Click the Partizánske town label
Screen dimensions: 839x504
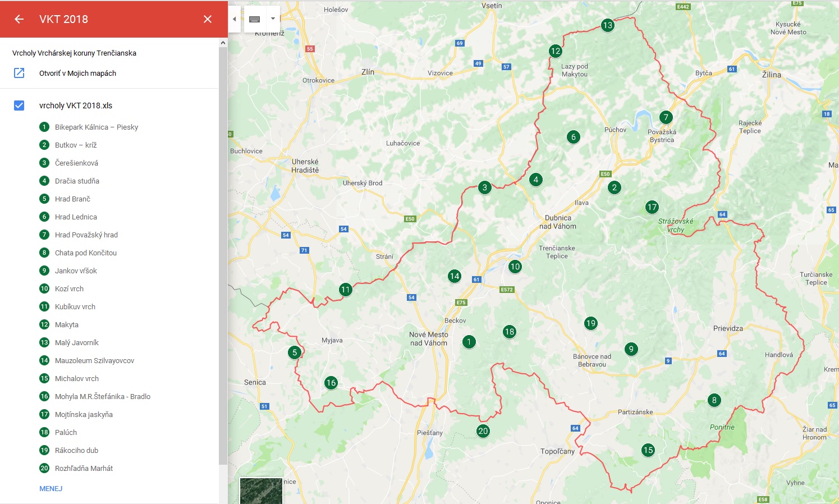pos(635,412)
